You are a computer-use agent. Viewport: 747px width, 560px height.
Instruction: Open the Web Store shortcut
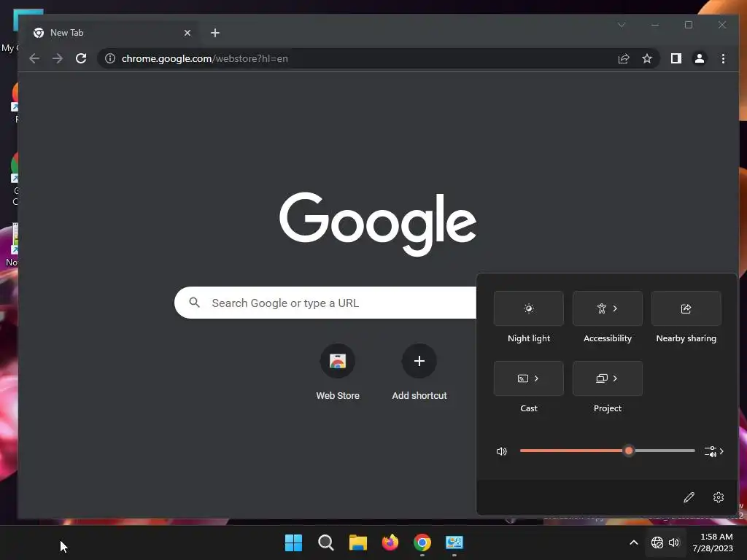pyautogui.click(x=338, y=373)
